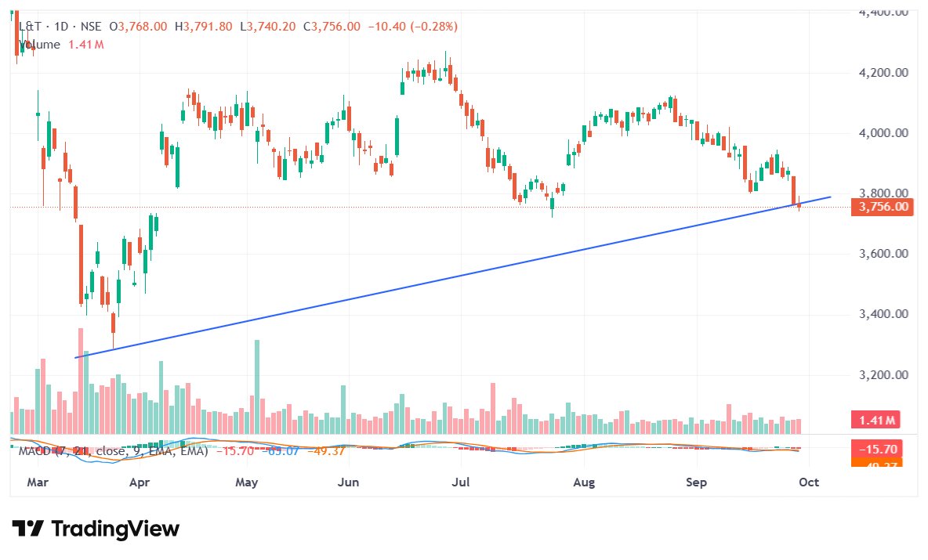Viewport: 928px width, 560px height.
Task: Click the TradingView logo
Action: click(96, 529)
